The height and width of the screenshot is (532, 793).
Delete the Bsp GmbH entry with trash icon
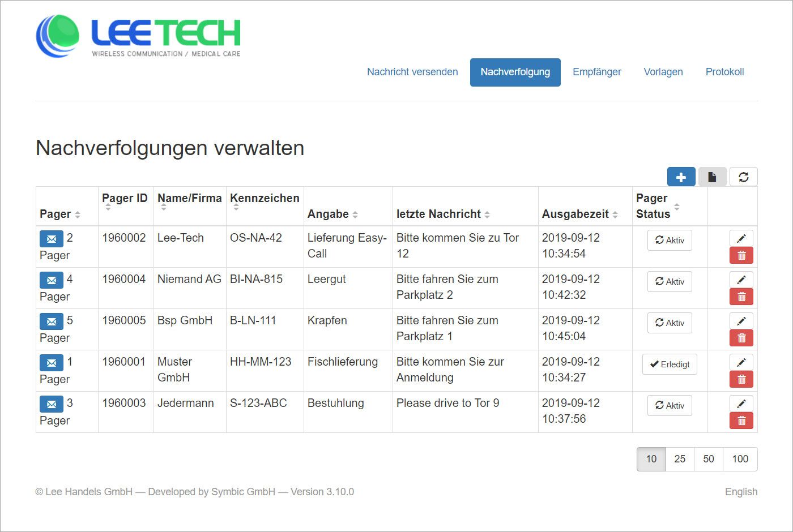(x=741, y=337)
